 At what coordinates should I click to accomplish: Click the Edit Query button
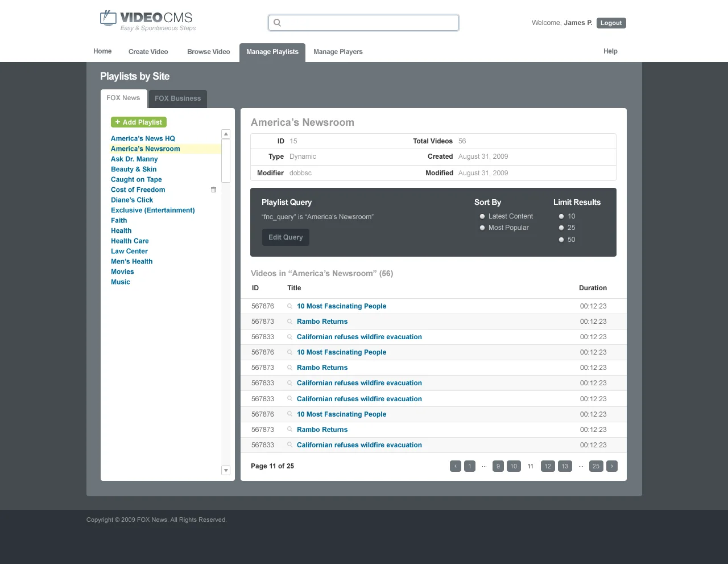[x=286, y=237]
